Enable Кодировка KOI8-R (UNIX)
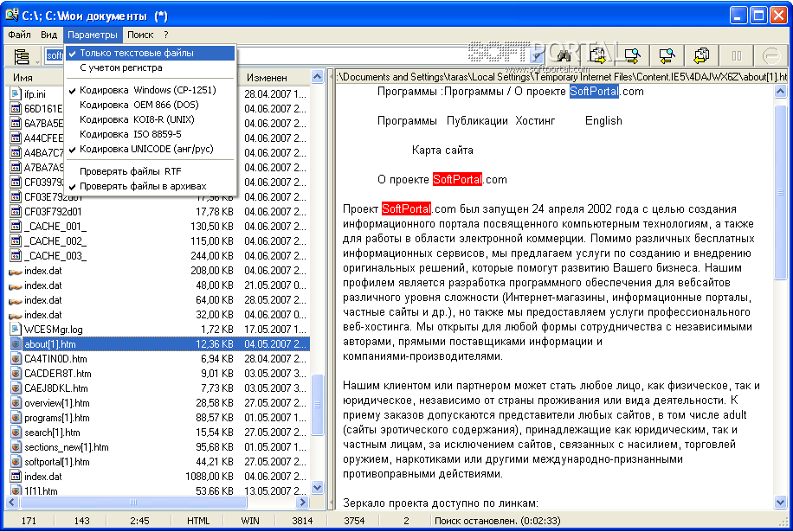The image size is (793, 532). pos(151,119)
